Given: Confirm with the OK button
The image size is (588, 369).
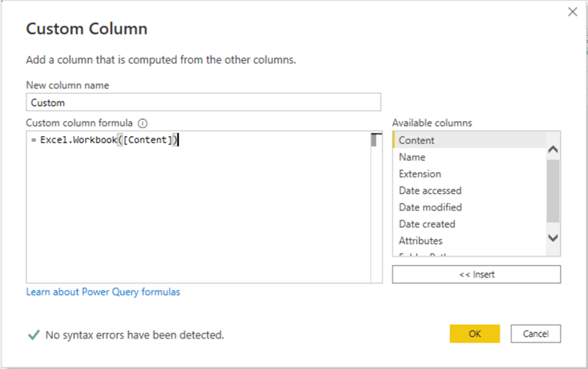Looking at the screenshot, I should 475,334.
